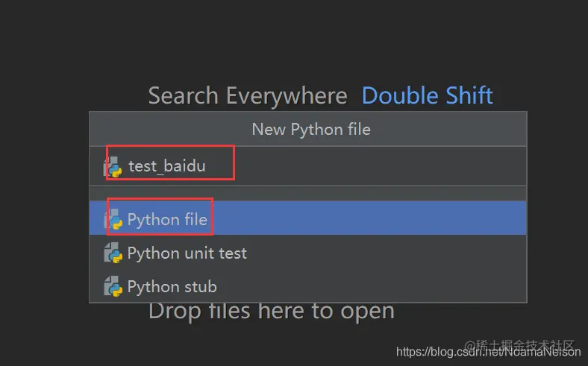Choose Python unit test template
The image size is (588, 366).
point(187,253)
